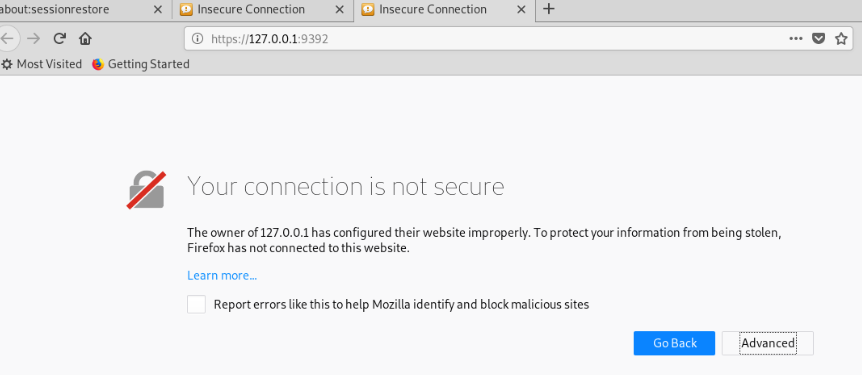Bookmark this page with the star icon
The height and width of the screenshot is (375, 862).
point(841,38)
